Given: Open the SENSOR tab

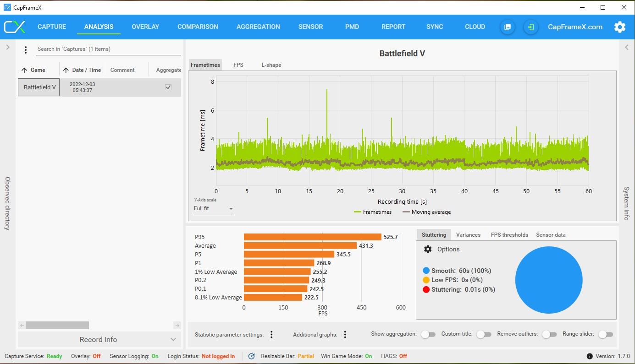Looking at the screenshot, I should point(310,27).
